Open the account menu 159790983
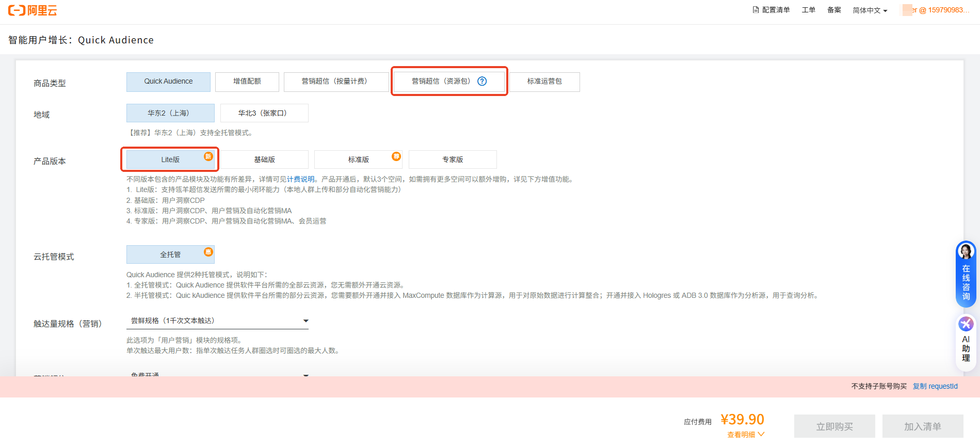The height and width of the screenshot is (446, 980). pyautogui.click(x=940, y=10)
